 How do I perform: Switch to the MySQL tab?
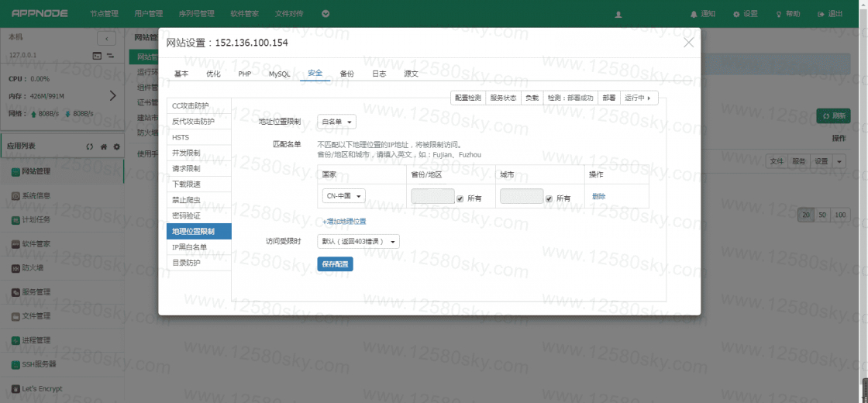pyautogui.click(x=280, y=74)
